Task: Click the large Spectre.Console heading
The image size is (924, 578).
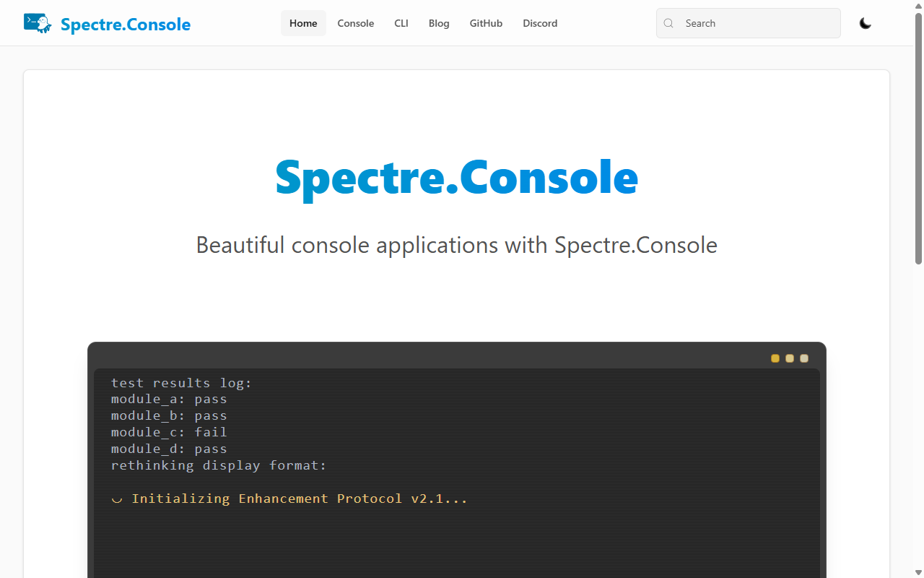Action: [457, 178]
